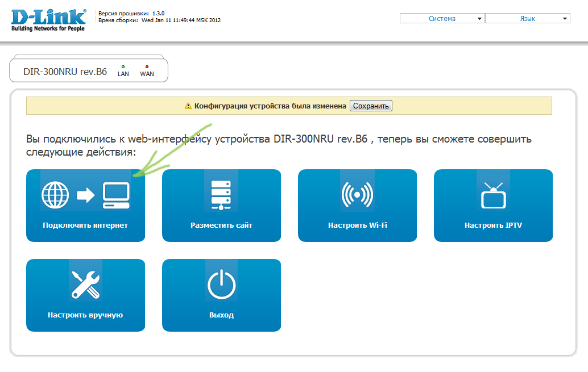Click the D-Link logo
Viewport: 588px width, 372px height.
point(48,20)
